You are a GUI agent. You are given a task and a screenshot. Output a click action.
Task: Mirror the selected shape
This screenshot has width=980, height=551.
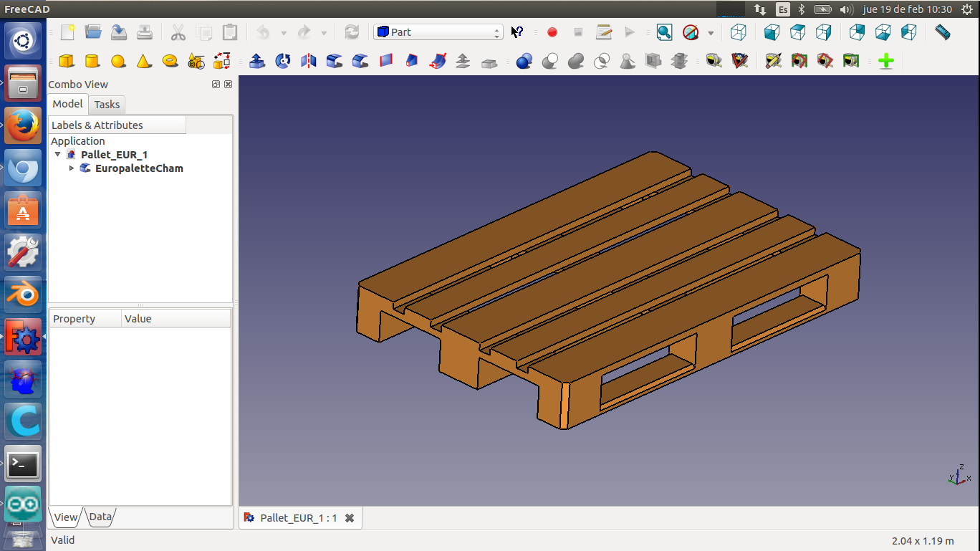pos(309,61)
